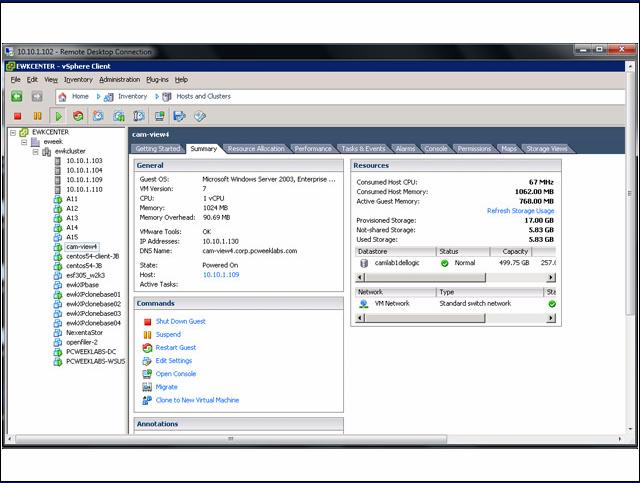
Task: Collapse the eweek datacenter node
Action: click(x=23, y=142)
